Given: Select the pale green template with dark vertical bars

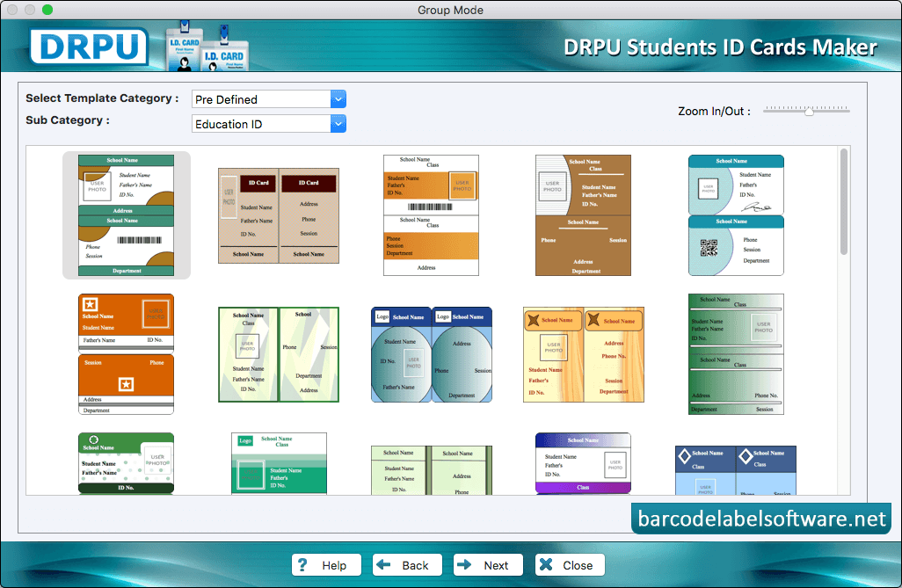Looking at the screenshot, I should coord(432,470).
